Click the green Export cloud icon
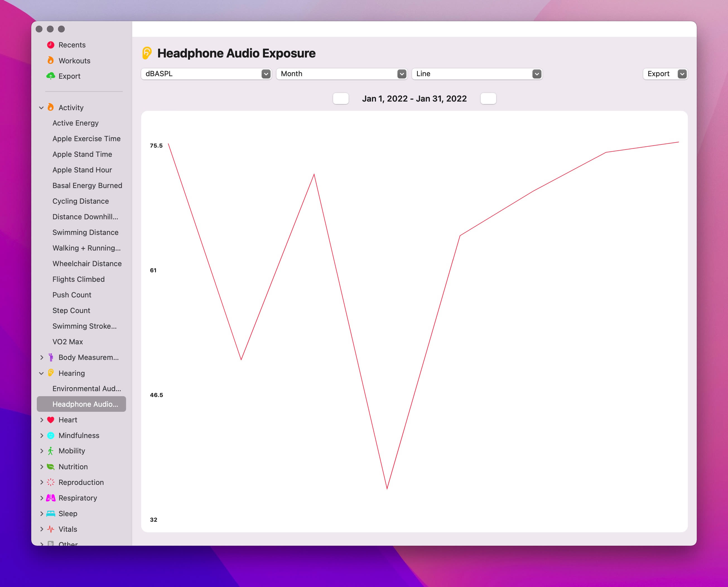Viewport: 728px width, 587px height. coord(51,76)
